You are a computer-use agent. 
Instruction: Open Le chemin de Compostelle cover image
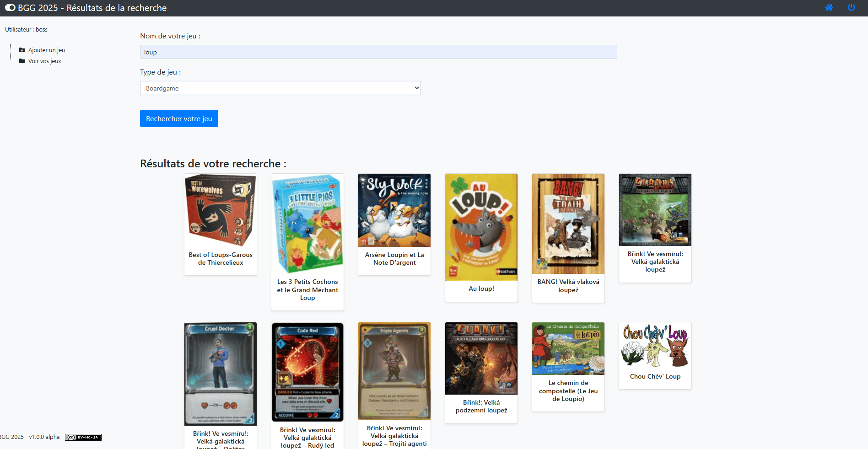pyautogui.click(x=568, y=348)
